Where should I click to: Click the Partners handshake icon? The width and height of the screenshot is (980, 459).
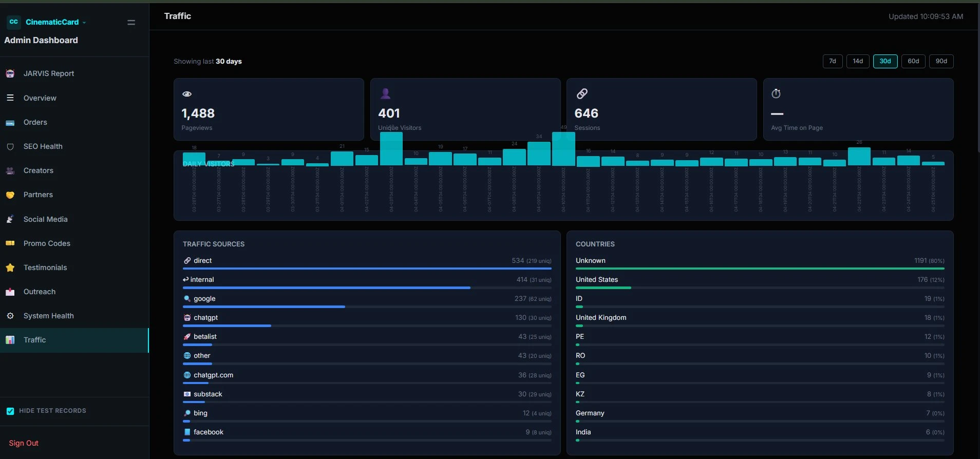[x=10, y=195]
